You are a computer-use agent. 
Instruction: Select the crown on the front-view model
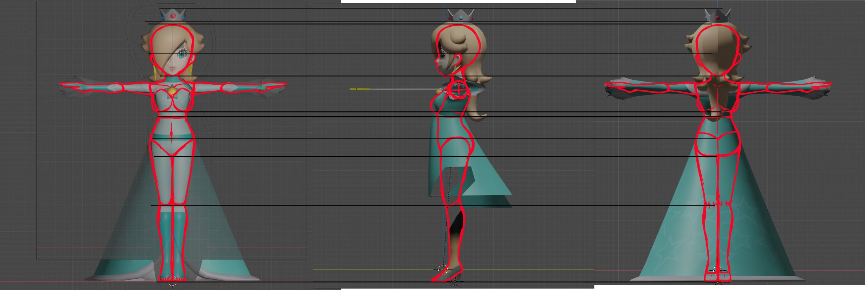tap(173, 15)
